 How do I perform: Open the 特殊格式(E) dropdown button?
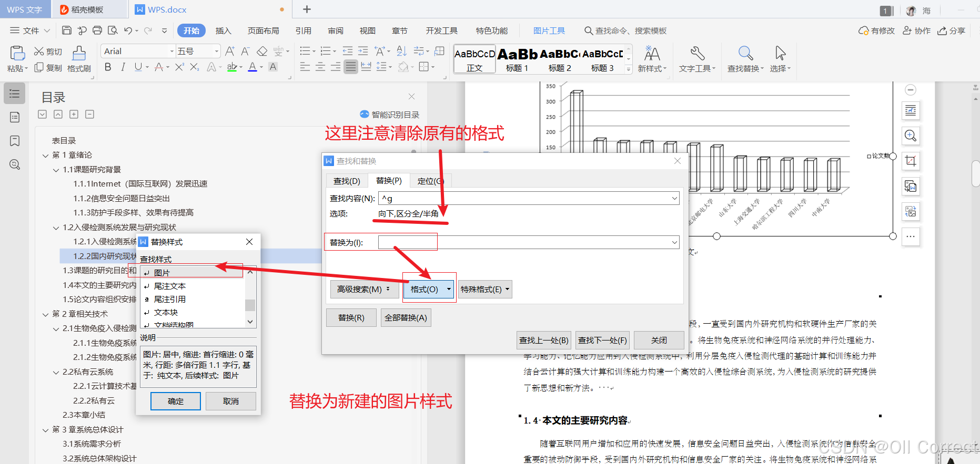[x=485, y=289]
